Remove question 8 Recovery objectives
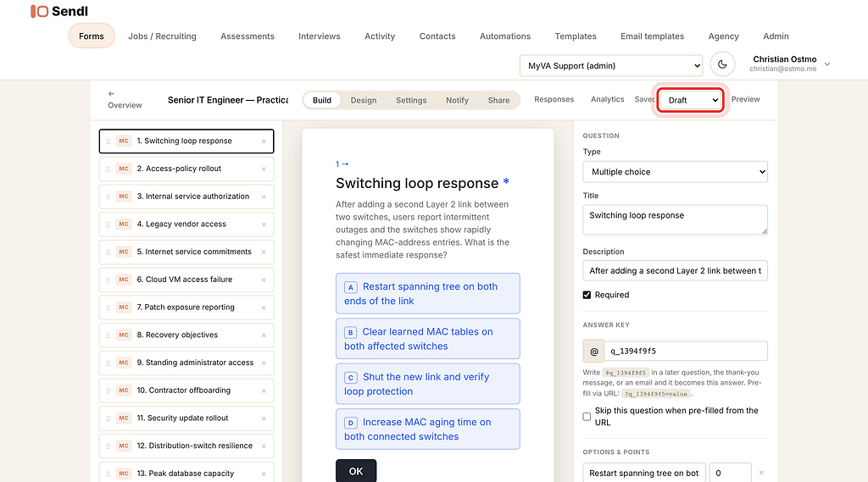Image resolution: width=868 pixels, height=482 pixels. [x=264, y=335]
